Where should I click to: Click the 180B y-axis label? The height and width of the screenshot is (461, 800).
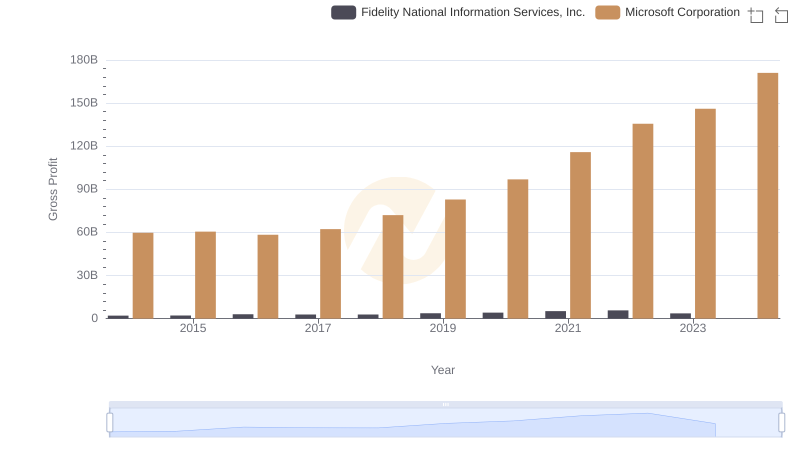click(84, 60)
